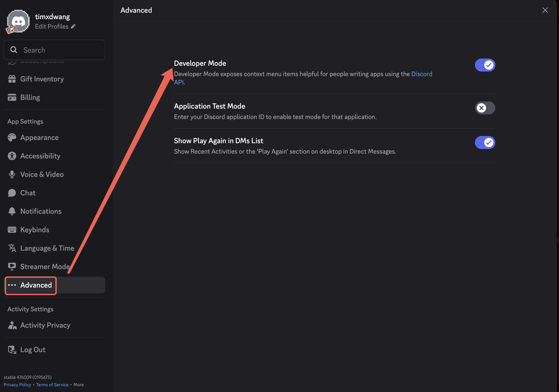
Task: Enable the Application Test Mode toggle
Action: [485, 108]
